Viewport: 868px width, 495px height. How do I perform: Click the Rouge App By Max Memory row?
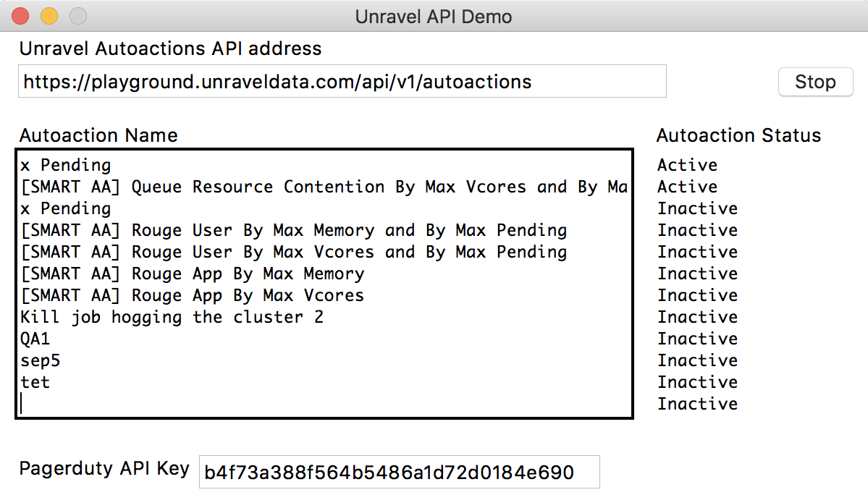193,274
